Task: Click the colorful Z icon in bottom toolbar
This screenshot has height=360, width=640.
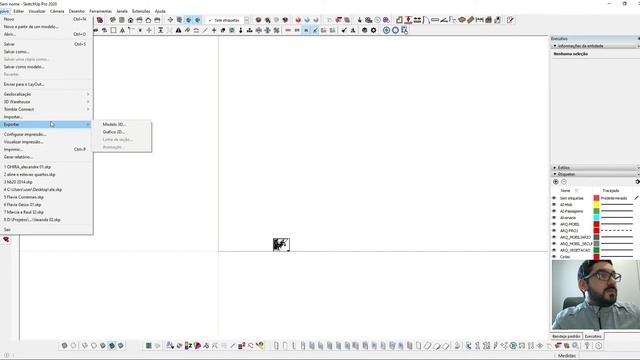Action: [188, 346]
